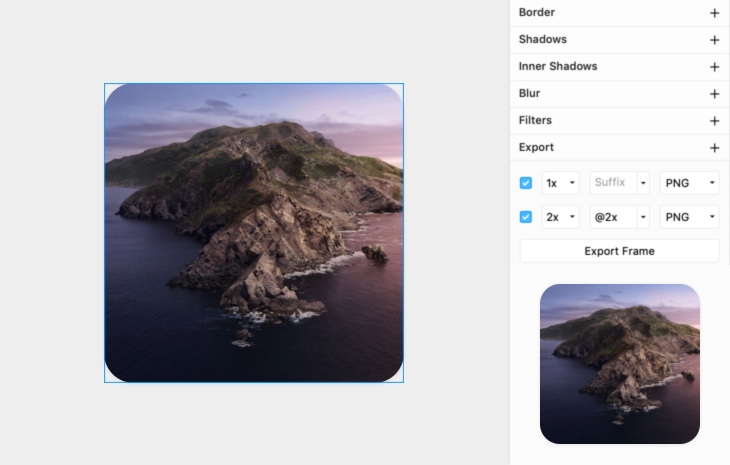Open the 1x size dropdown
This screenshot has height=465, width=730.
[x=561, y=183]
